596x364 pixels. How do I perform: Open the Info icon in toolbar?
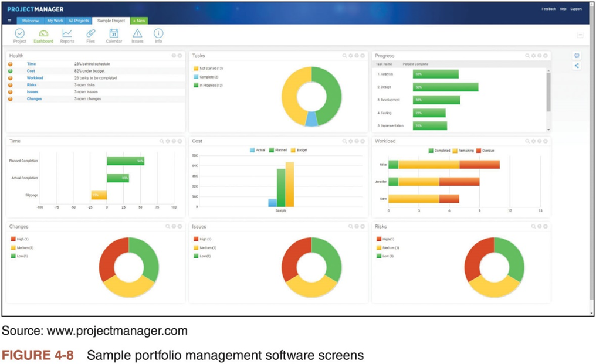coord(158,34)
